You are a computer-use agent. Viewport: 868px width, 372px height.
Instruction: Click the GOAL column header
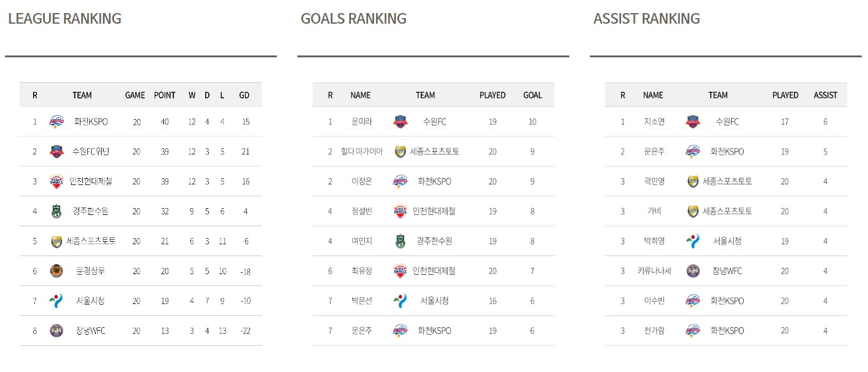point(533,95)
